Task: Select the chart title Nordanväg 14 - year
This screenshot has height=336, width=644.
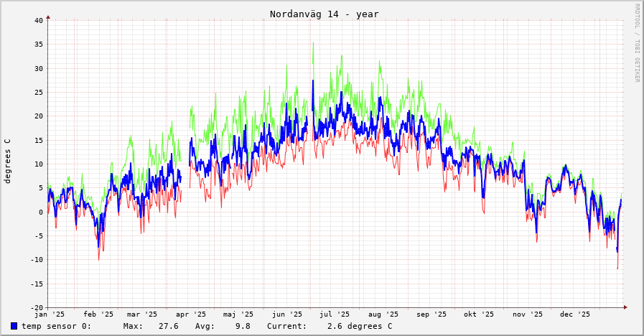Action: 324,14
